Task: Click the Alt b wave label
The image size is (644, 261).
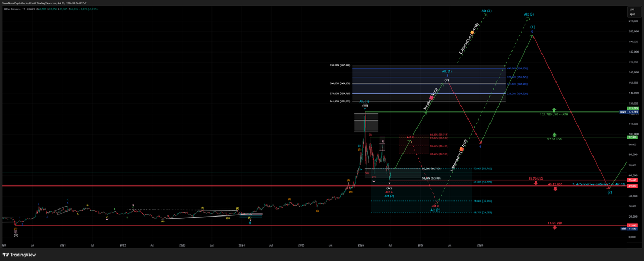Action: point(410,138)
